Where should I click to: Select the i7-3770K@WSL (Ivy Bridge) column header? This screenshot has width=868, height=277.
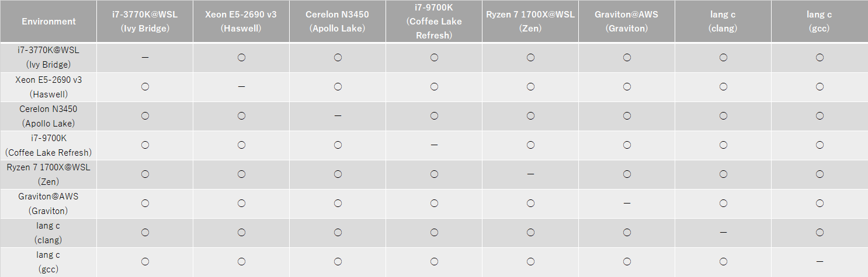(145, 22)
